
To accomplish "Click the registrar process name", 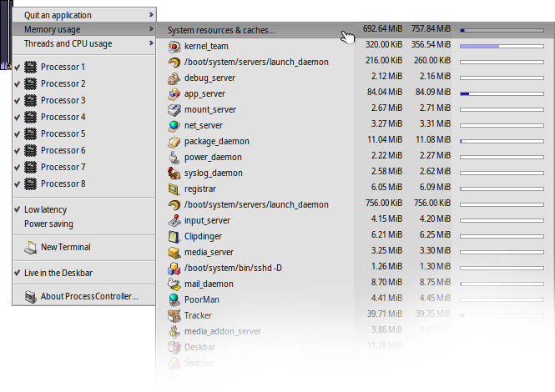I will click(200, 189).
